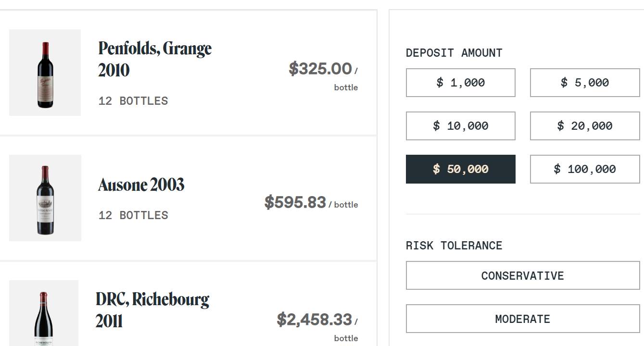Select the $ 1,000 deposit amount
Screen dimensions: 644x346
(461, 83)
